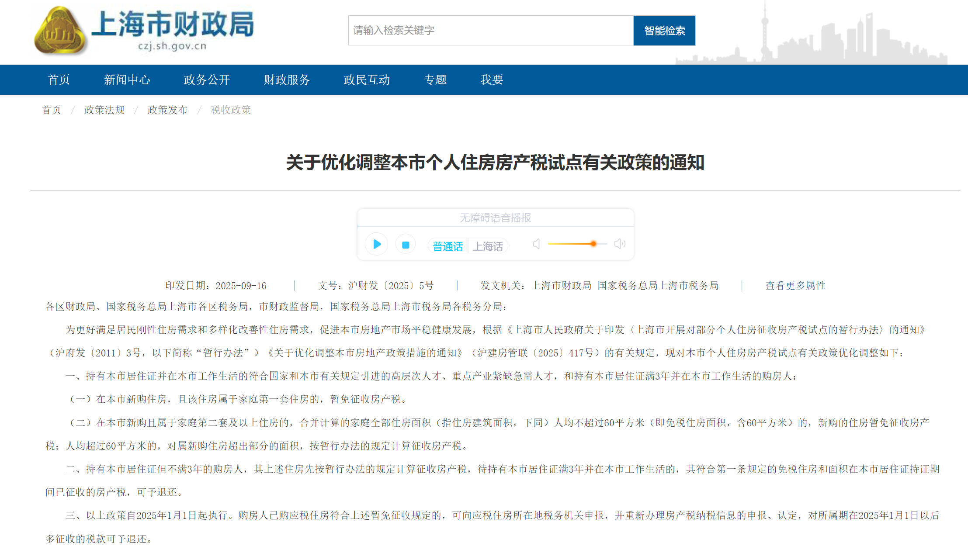The height and width of the screenshot is (560, 968).
Task: Click the 上海市财政局 site title text
Action: coord(173,24)
